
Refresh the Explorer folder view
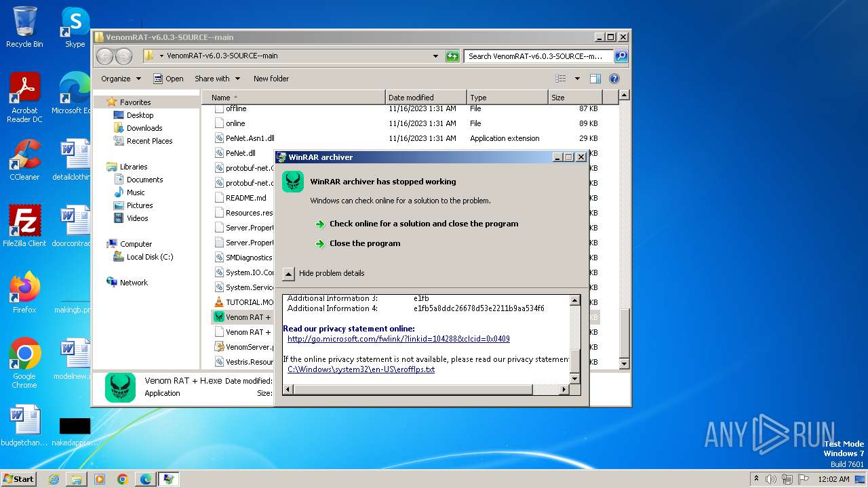coord(452,56)
